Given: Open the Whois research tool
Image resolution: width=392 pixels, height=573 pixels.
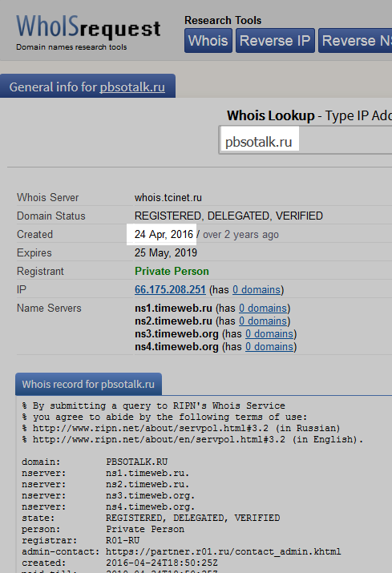Looking at the screenshot, I should [208, 41].
